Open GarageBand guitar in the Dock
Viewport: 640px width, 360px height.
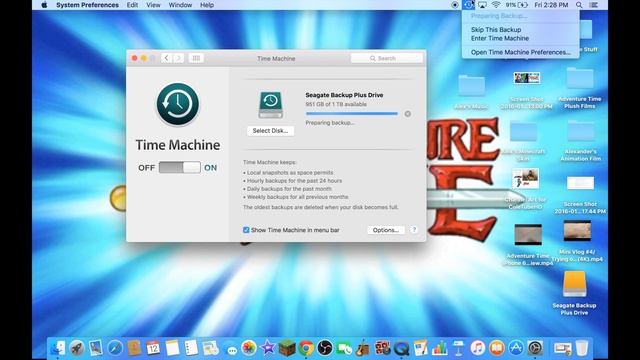click(363, 348)
